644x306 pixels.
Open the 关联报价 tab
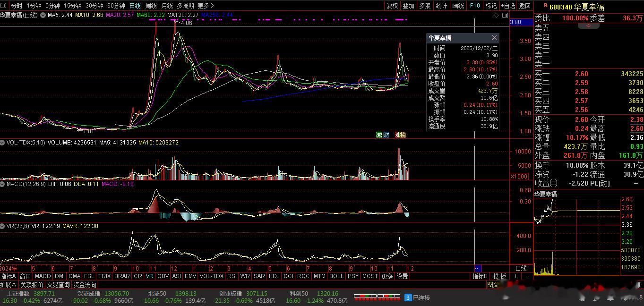(32, 285)
